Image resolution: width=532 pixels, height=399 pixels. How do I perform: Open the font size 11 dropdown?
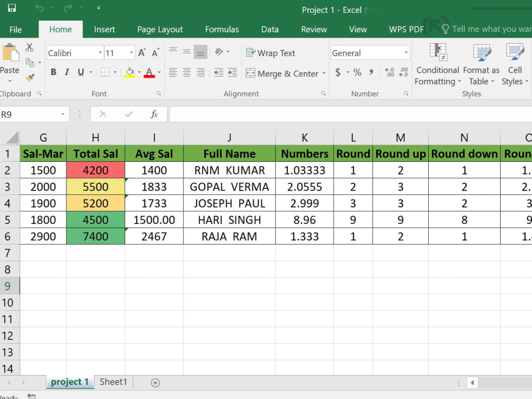coord(131,53)
